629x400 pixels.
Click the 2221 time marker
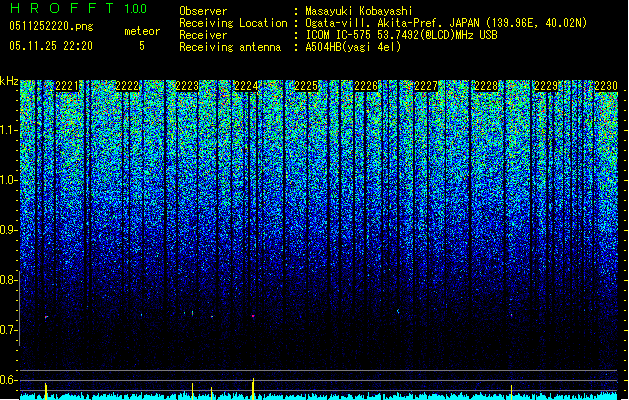pyautogui.click(x=67, y=86)
